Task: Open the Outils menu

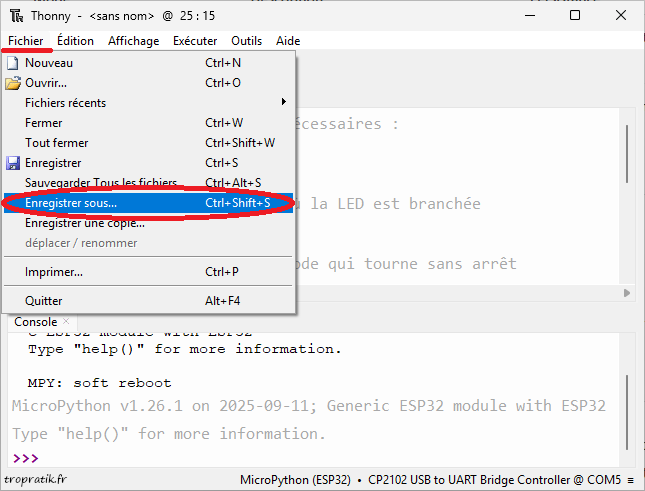Action: tap(246, 41)
